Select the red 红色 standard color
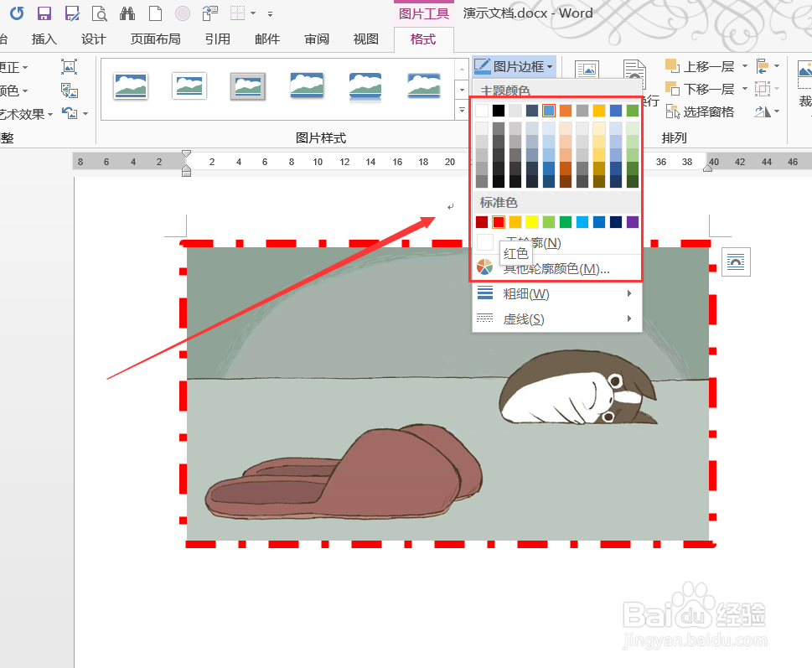This screenshot has width=812, height=668. tap(499, 222)
